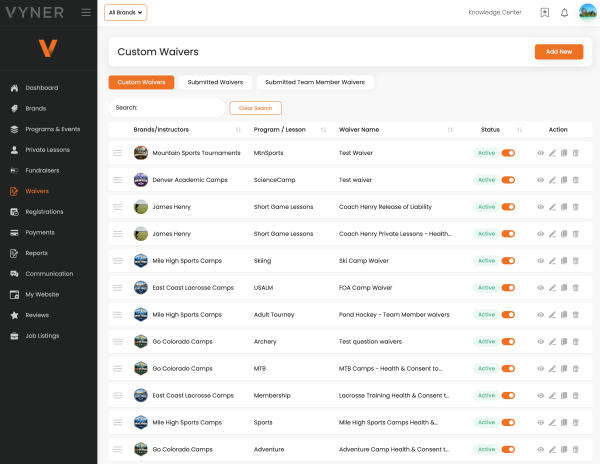Focus the Search input field
600x464 pixels.
167,108
